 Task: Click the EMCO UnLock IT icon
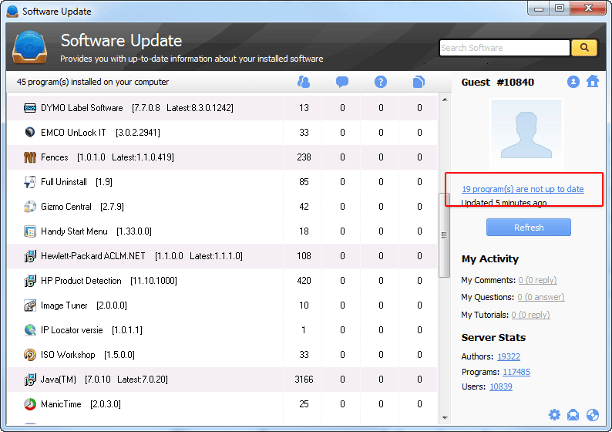pyautogui.click(x=30, y=132)
